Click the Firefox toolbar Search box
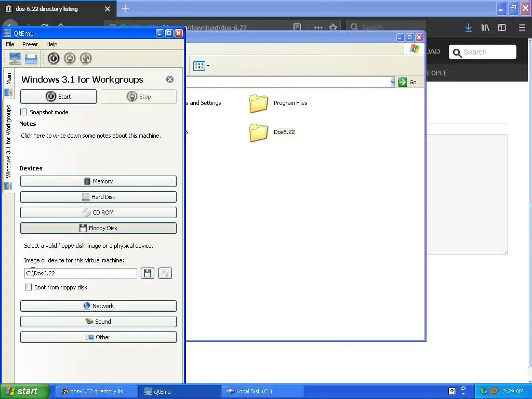This screenshot has height=399, width=532. click(385, 28)
